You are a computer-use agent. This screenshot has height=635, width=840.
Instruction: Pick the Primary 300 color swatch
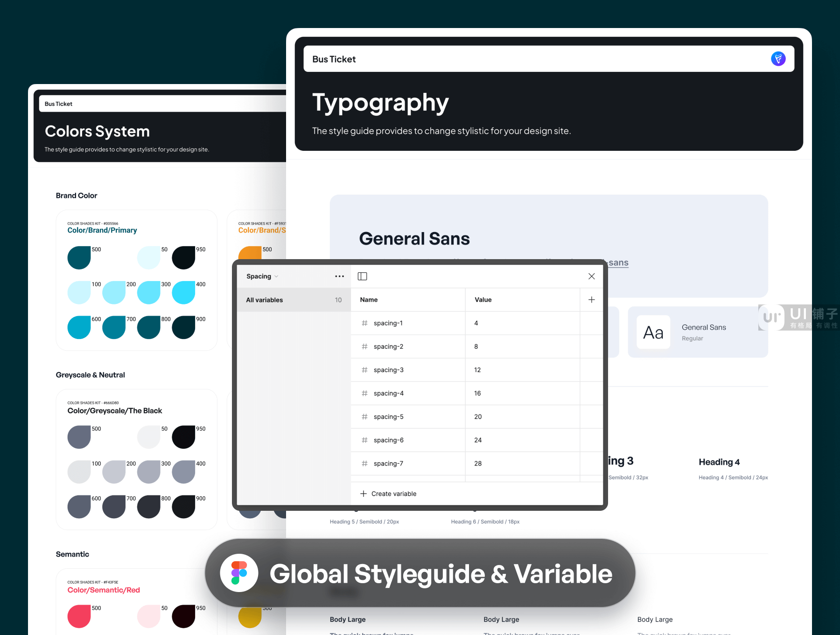(x=149, y=292)
